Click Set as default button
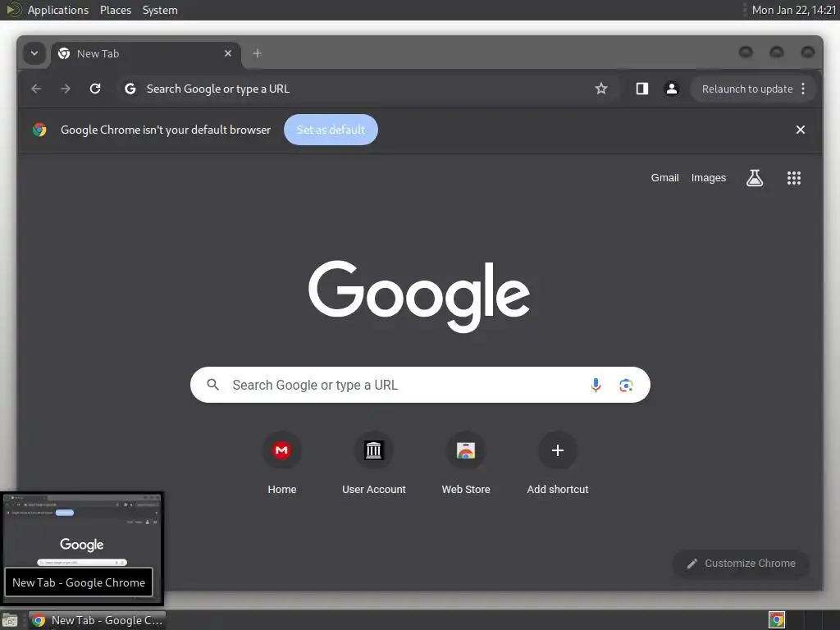840x630 pixels. 331,130
